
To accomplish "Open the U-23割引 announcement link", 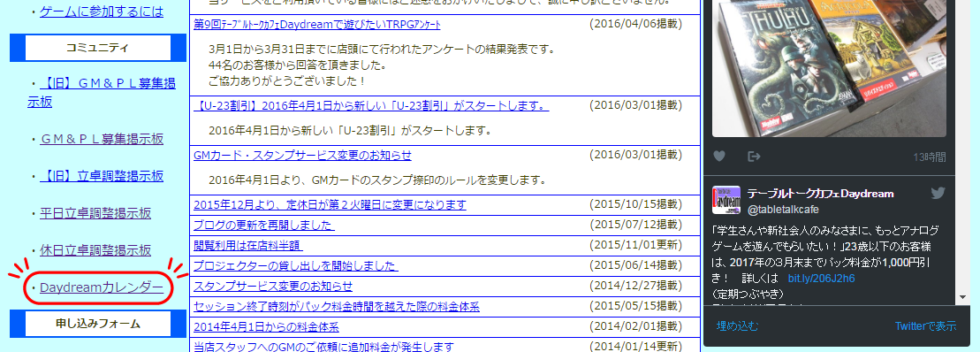I will pos(371,105).
